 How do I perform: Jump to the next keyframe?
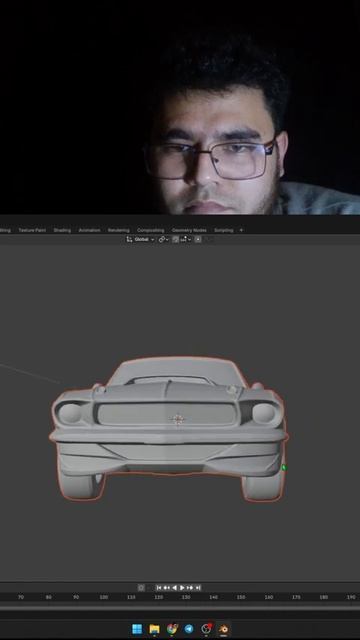click(190, 588)
